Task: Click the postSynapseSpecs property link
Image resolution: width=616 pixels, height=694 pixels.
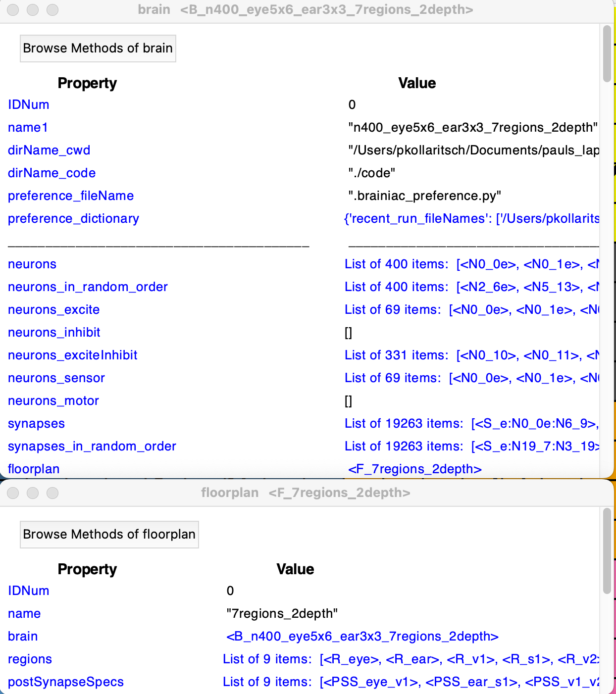Action: 66,682
